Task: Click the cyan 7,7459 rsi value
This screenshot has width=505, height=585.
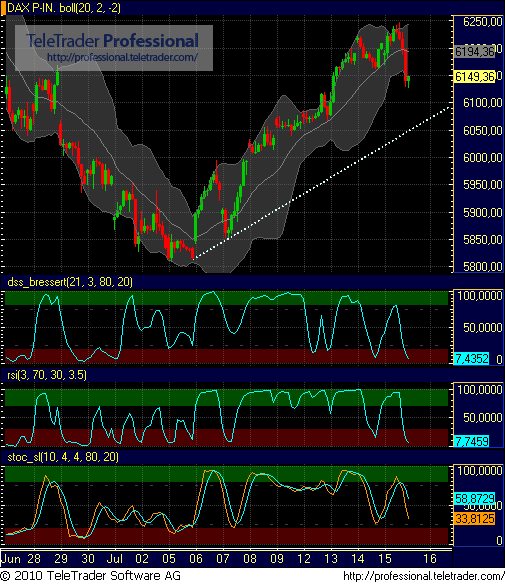Action: 471,441
